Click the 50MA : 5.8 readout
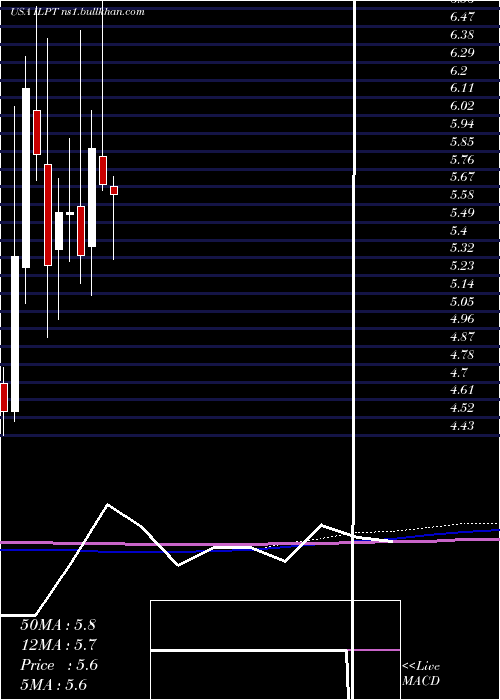The image size is (500, 700). coord(58,625)
